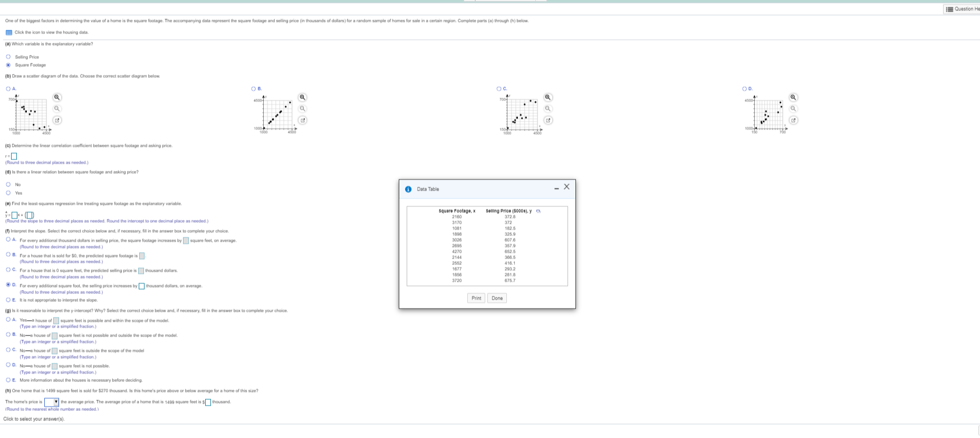Image resolution: width=980 pixels, height=438 pixels.
Task: Zoom in on scatter diagram C
Action: point(549,98)
